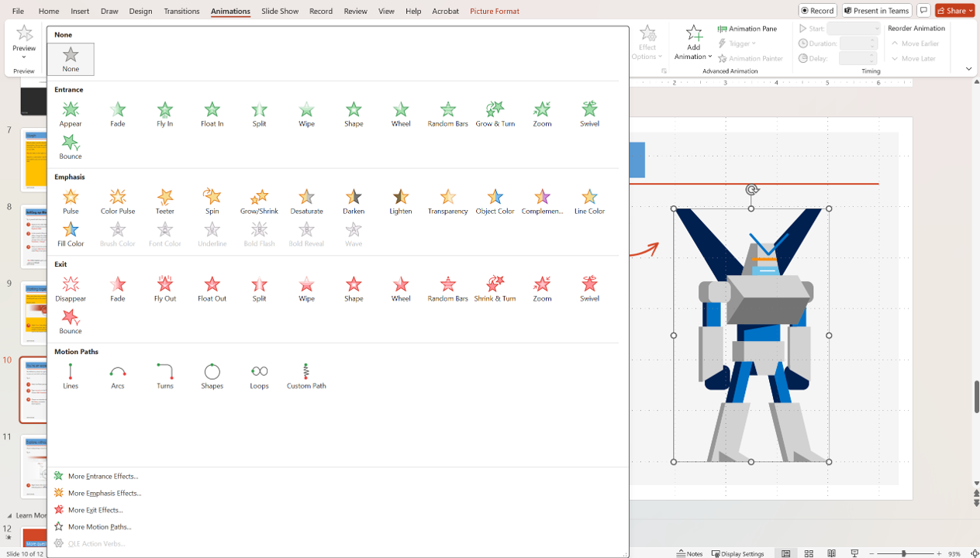Image resolution: width=980 pixels, height=558 pixels.
Task: Click More Motion Paths option
Action: pyautogui.click(x=99, y=527)
